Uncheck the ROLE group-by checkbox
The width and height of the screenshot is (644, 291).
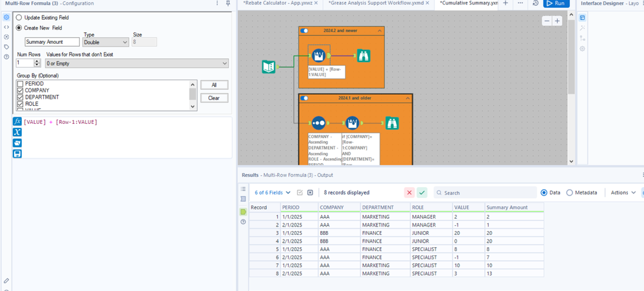[x=20, y=104]
